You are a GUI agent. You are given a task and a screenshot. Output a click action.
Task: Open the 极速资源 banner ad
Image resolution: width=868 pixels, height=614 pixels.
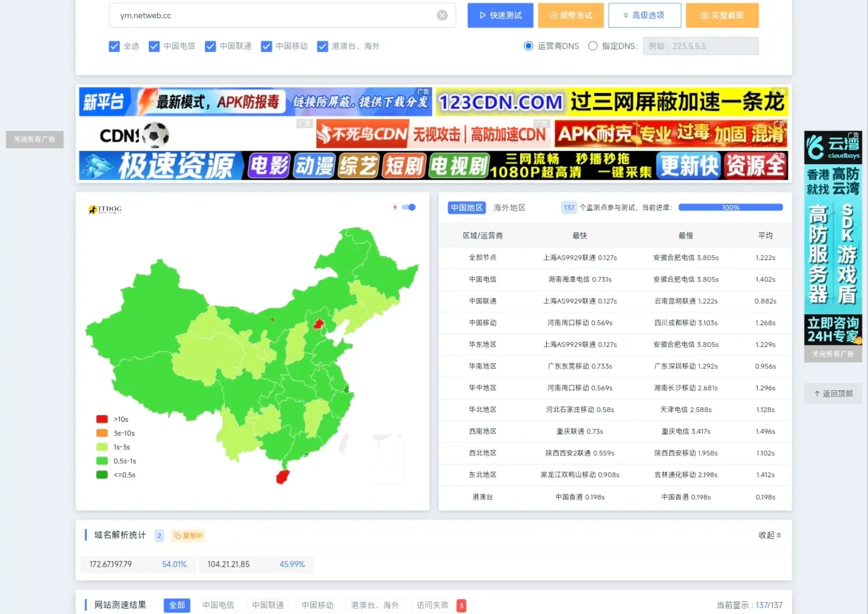pyautogui.click(x=433, y=166)
